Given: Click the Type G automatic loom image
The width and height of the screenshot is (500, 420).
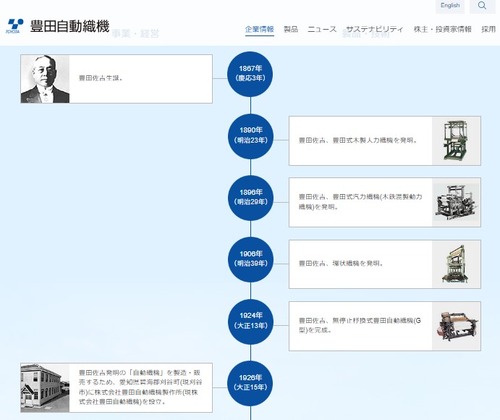Looking at the screenshot, I should coord(456,326).
